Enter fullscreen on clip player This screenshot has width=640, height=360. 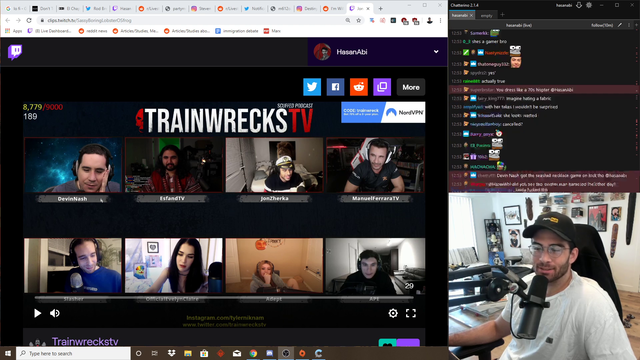pyautogui.click(x=411, y=313)
